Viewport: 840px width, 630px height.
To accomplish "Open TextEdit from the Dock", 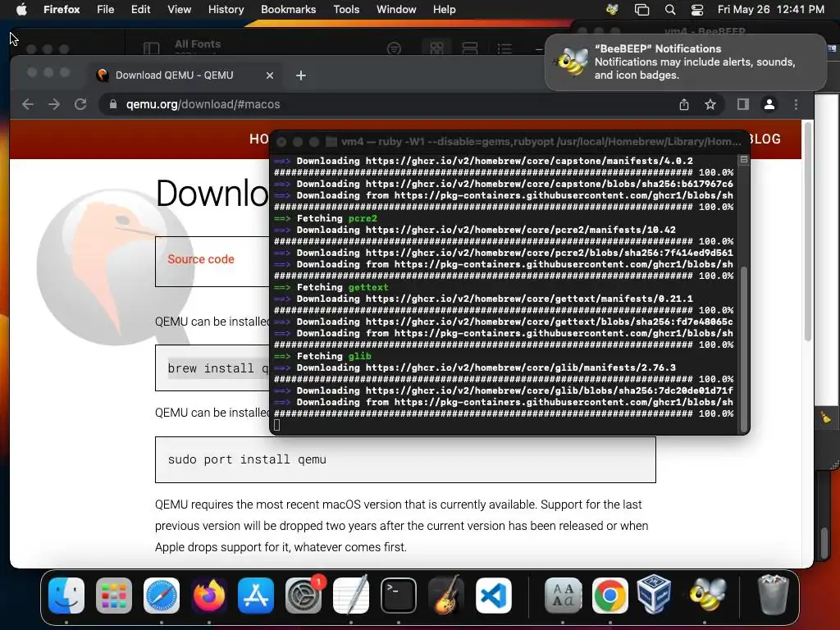I will [x=351, y=596].
